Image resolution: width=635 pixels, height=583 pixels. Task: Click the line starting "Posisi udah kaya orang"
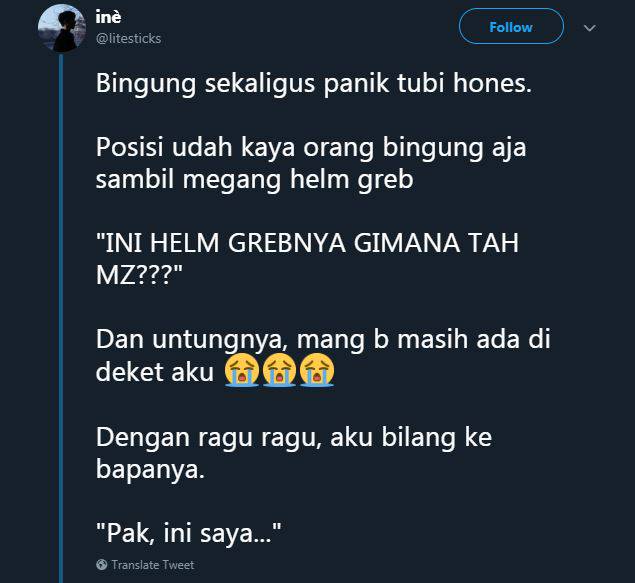point(311,148)
